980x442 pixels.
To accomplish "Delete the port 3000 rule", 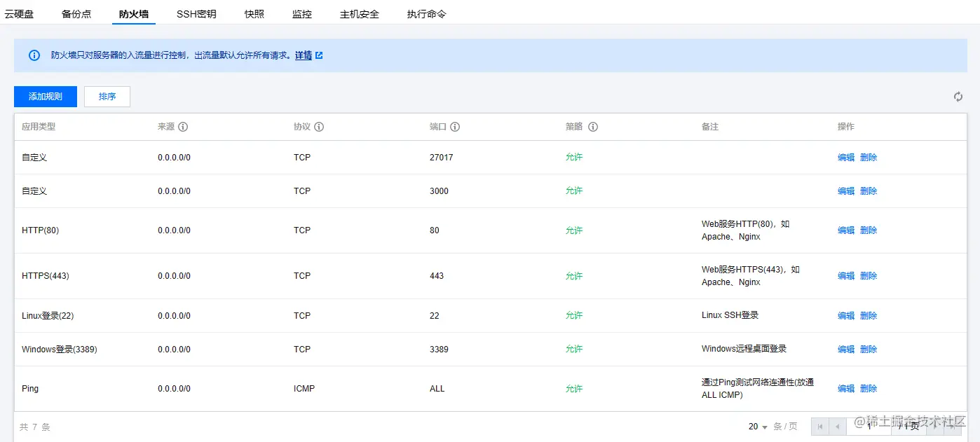I will pos(869,191).
